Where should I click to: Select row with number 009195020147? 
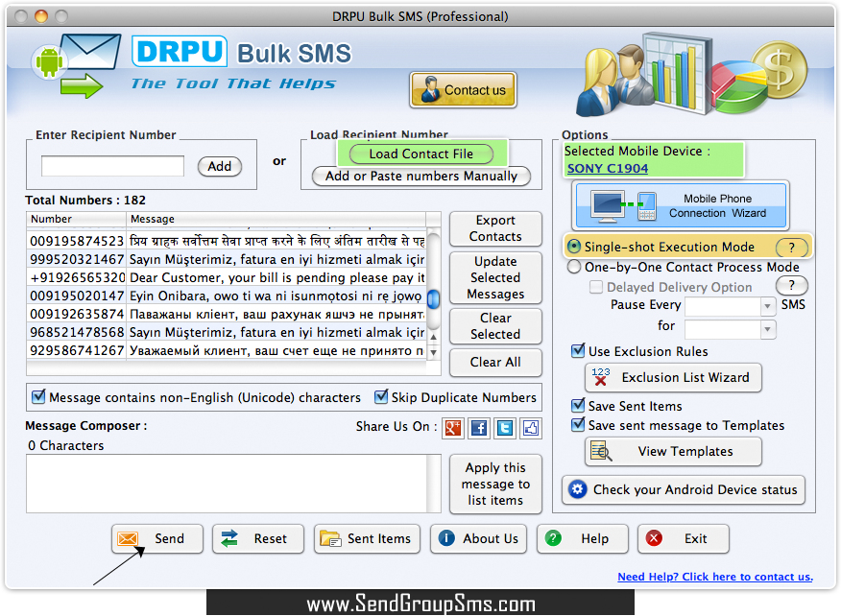(227, 296)
